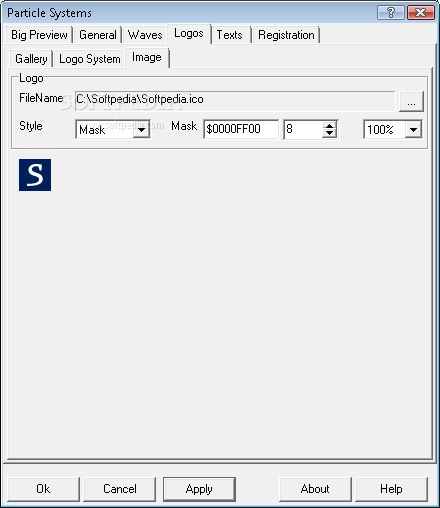The height and width of the screenshot is (508, 440).
Task: Open the Gallery sub-tab
Action: click(31, 59)
